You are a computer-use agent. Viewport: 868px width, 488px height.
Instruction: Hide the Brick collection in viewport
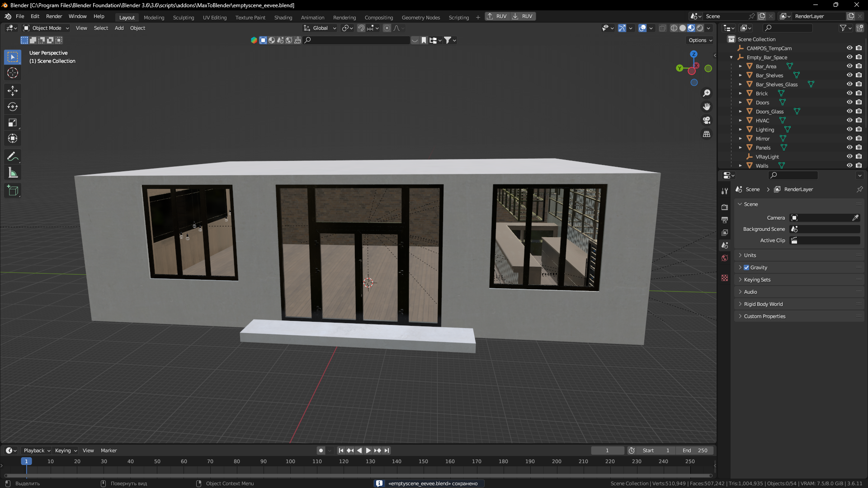[849, 93]
